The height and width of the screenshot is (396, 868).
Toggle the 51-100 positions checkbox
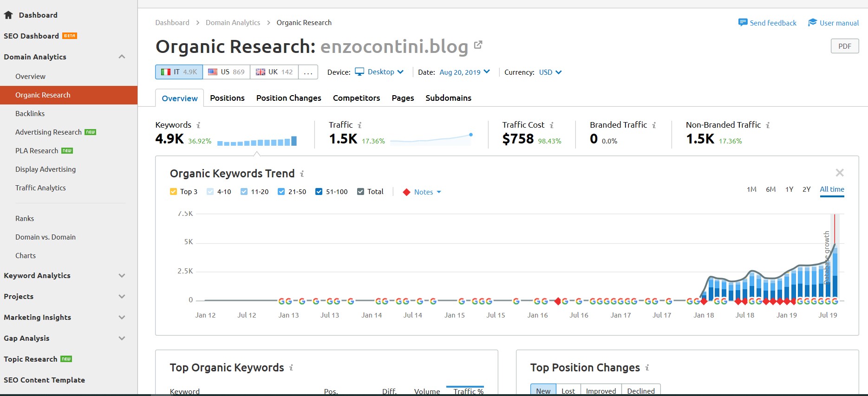click(319, 192)
